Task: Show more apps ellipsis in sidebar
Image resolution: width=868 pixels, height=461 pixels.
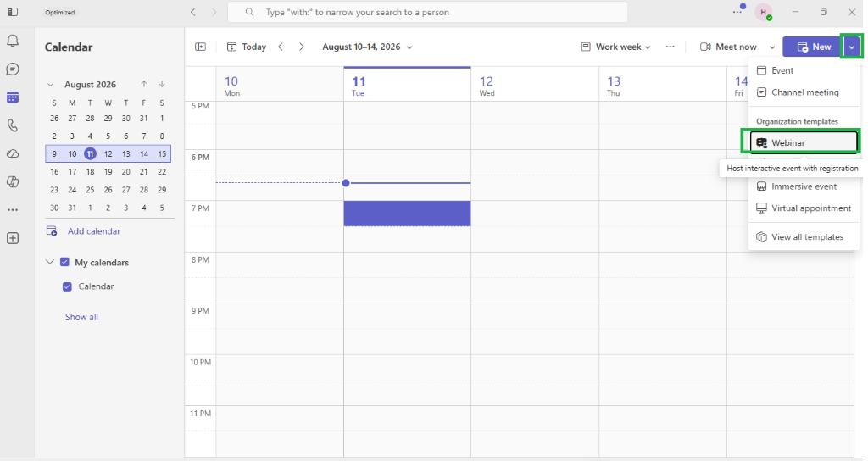Action: coord(13,210)
